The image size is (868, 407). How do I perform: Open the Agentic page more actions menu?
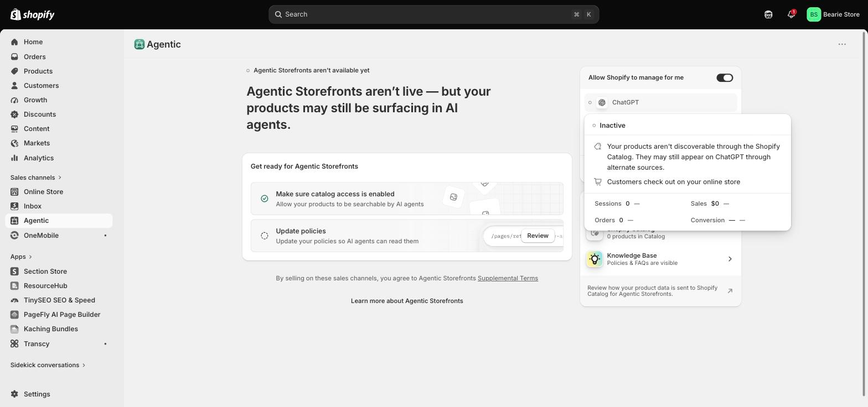[x=842, y=44]
